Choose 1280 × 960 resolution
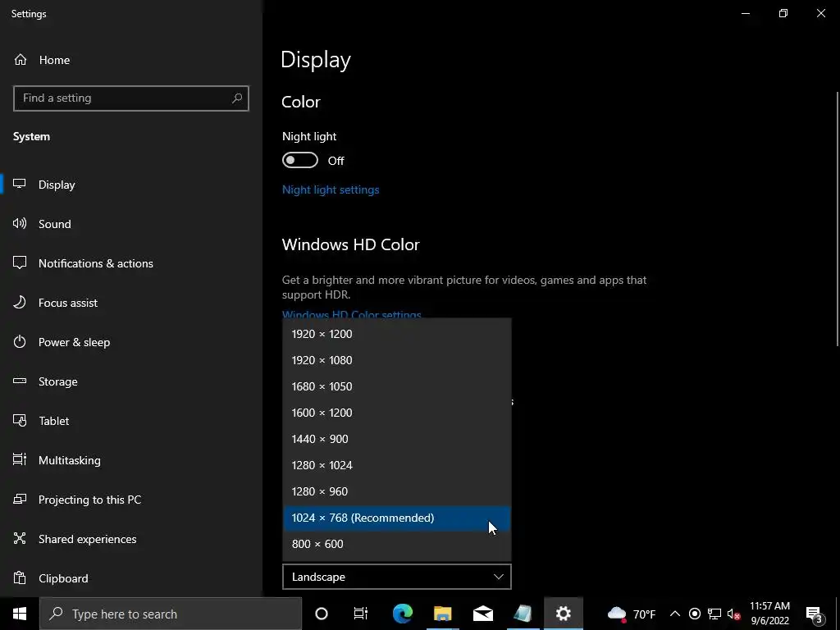Screen dimensions: 840x630 pyautogui.click(x=397, y=491)
